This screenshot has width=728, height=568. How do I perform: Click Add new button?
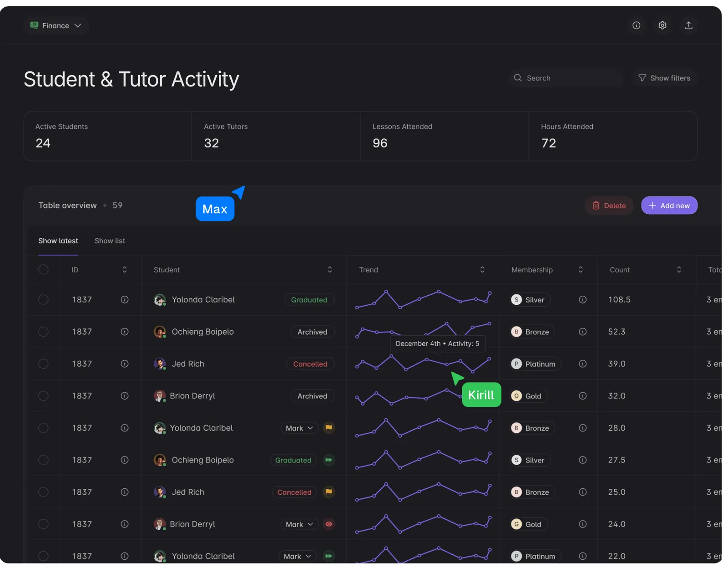669,206
